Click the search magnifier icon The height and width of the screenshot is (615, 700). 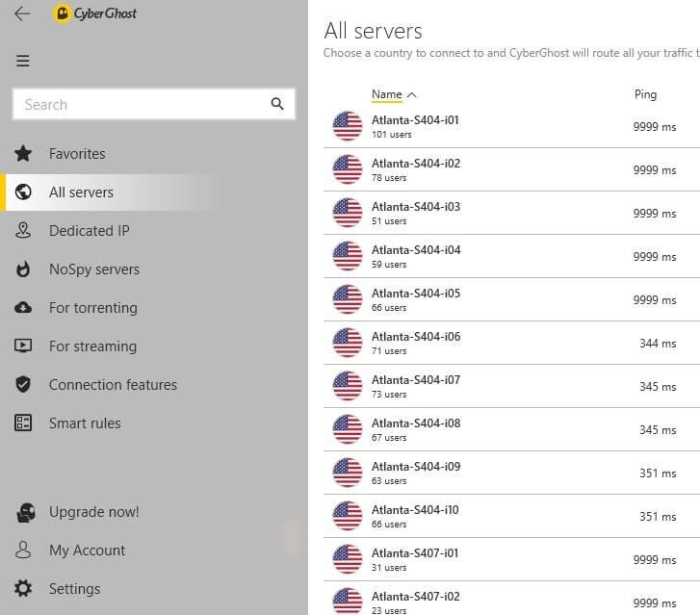pyautogui.click(x=277, y=104)
